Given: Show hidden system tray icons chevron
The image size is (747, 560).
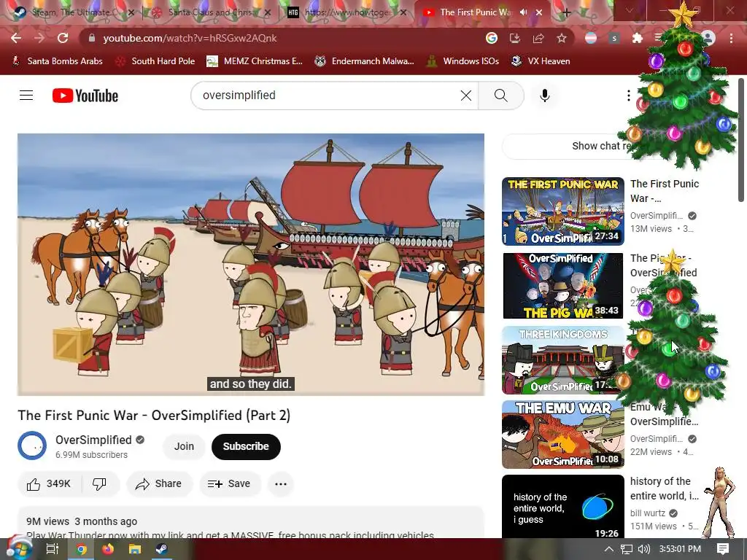Looking at the screenshot, I should [x=609, y=549].
